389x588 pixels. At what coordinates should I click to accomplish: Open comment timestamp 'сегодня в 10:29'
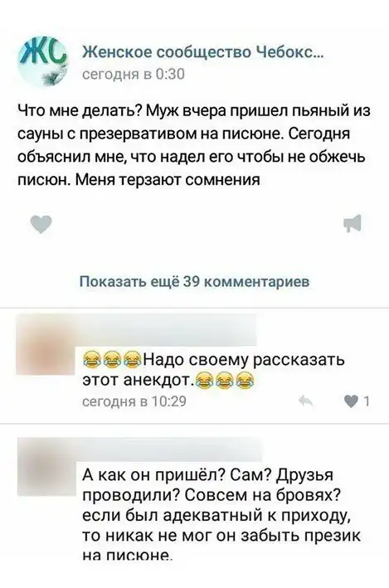(x=134, y=401)
